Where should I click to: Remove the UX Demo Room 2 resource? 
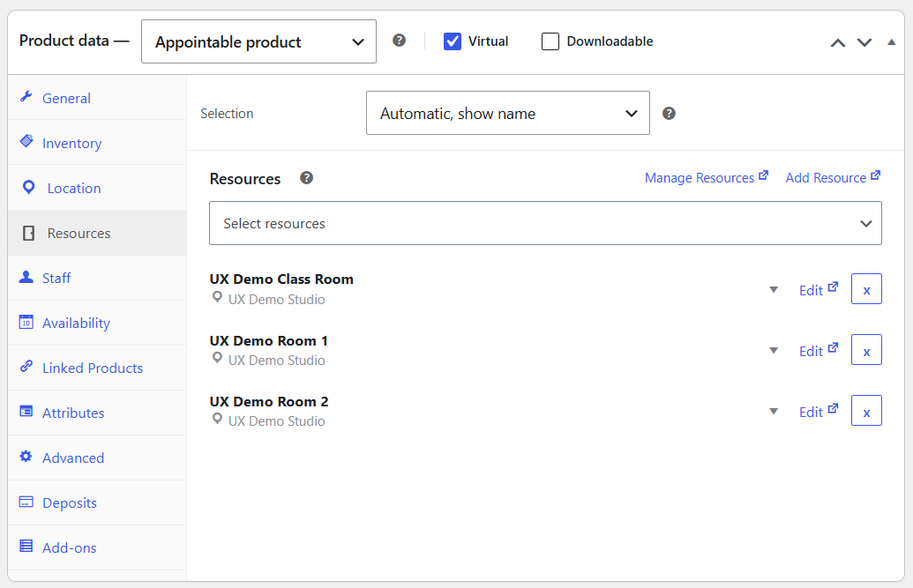tap(866, 411)
